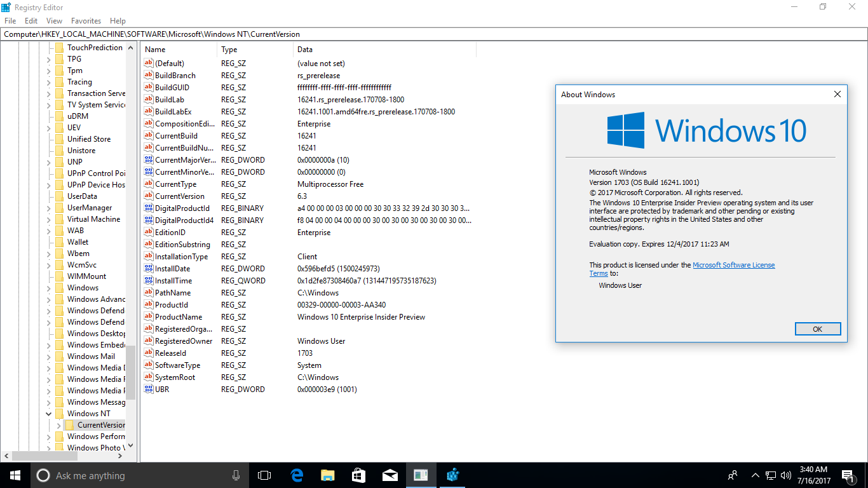This screenshot has height=488, width=868.
Task: Expand the Virtual Machine key
Action: tap(48, 219)
